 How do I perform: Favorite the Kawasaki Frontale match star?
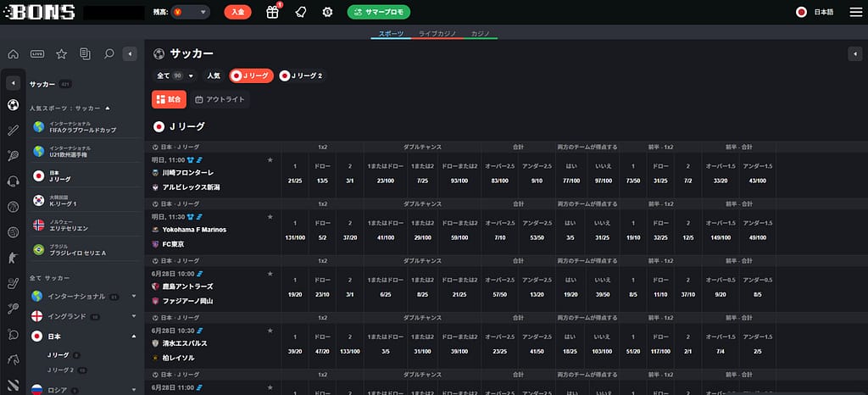pos(270,160)
